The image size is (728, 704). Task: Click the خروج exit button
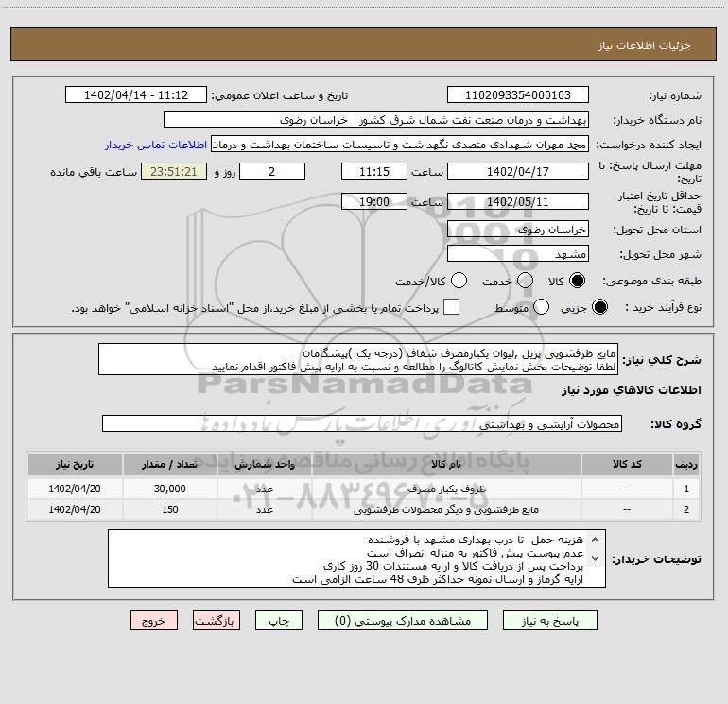click(154, 621)
